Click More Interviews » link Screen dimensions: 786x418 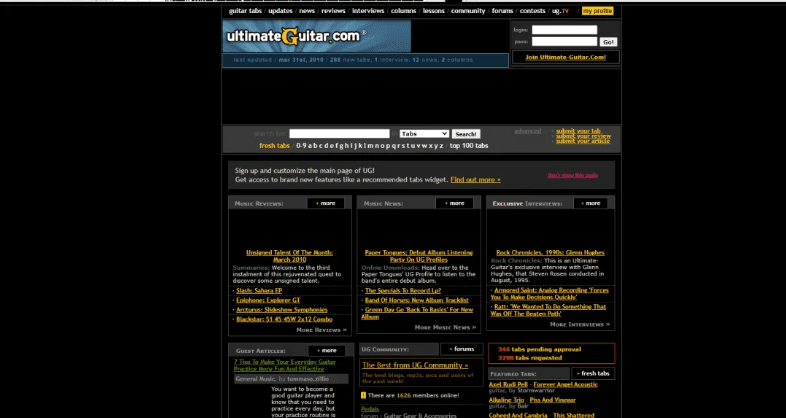point(580,324)
